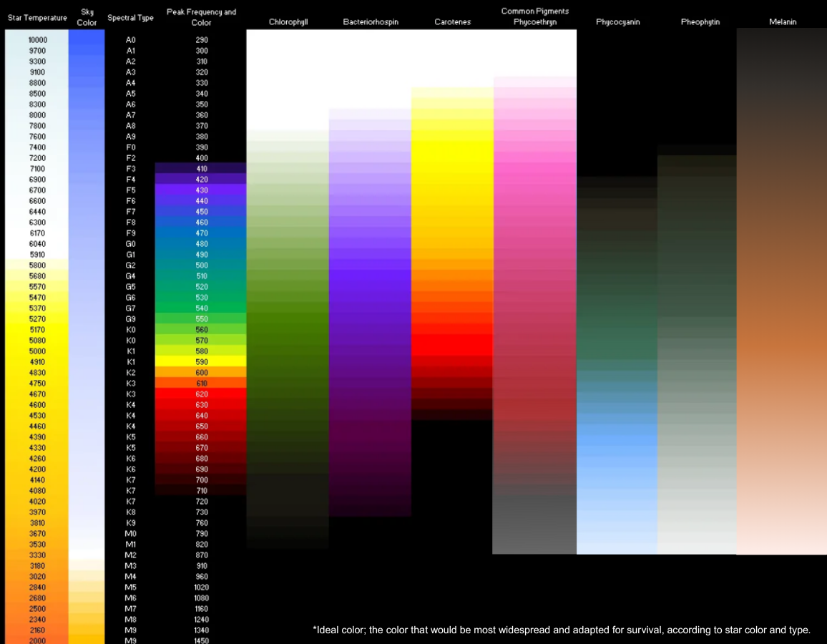Screen dimensions: 827x644
Task: Select the "Bacteriorhospin" pigment label
Action: pyautogui.click(x=371, y=22)
